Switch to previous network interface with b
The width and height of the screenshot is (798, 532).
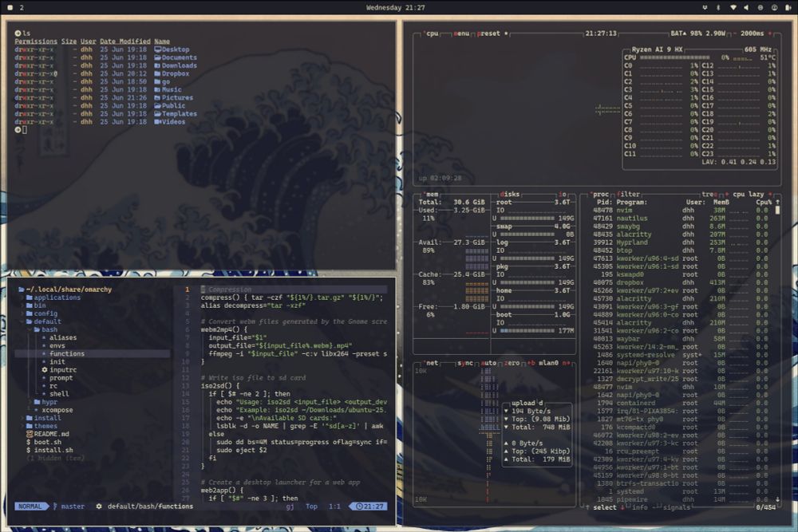(x=531, y=363)
